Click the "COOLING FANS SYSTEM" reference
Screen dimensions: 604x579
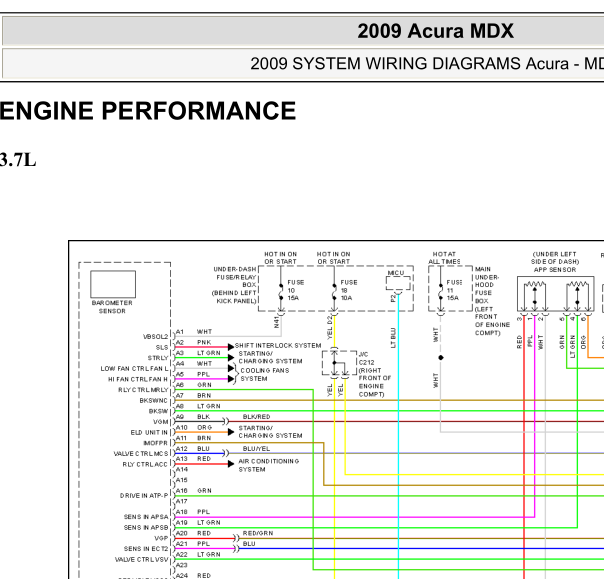265,374
